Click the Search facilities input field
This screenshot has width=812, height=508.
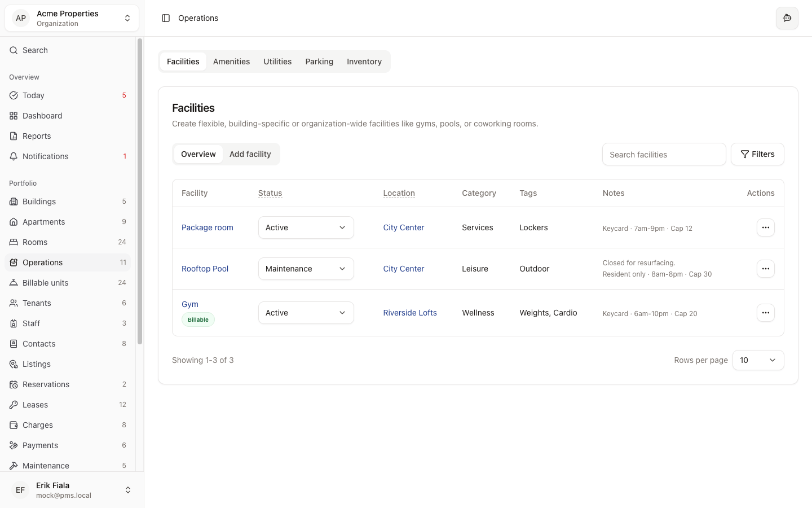pos(663,154)
